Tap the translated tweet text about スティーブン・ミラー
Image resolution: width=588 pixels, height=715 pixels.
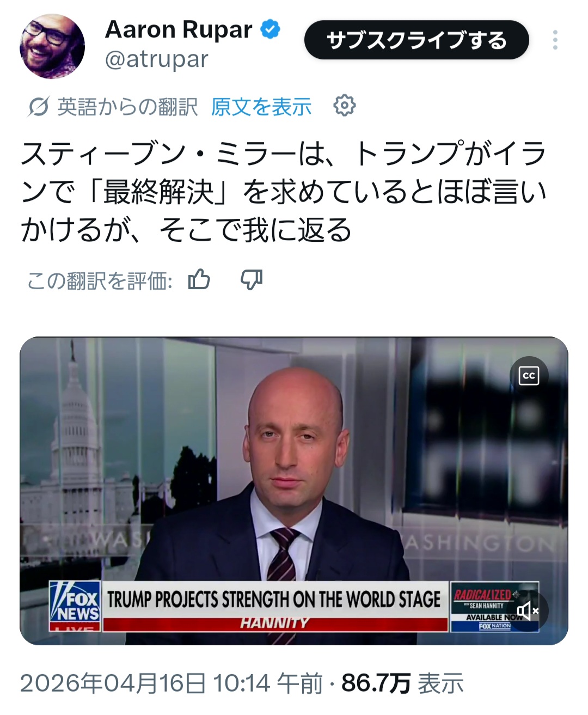pyautogui.click(x=283, y=192)
